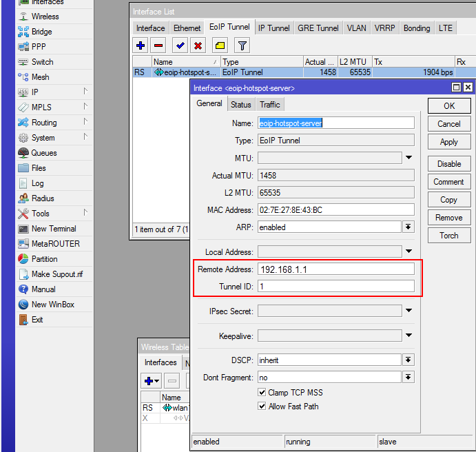This screenshot has width=476, height=452.
Task: Click the Exit door icon
Action: 23,320
